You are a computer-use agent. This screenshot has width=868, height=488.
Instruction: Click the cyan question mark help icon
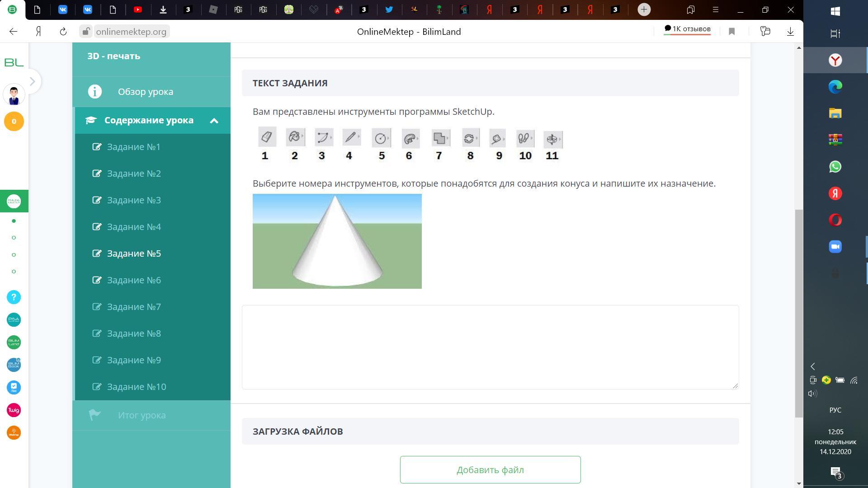14,297
